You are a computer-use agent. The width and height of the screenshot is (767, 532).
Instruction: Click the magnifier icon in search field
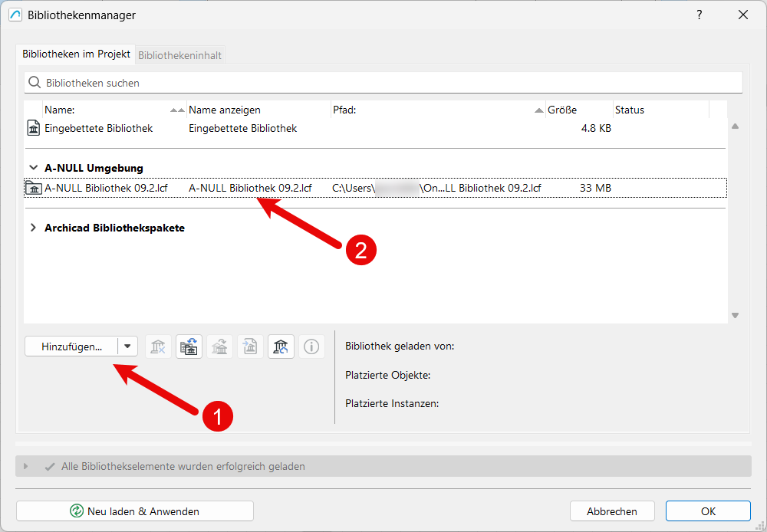point(35,83)
